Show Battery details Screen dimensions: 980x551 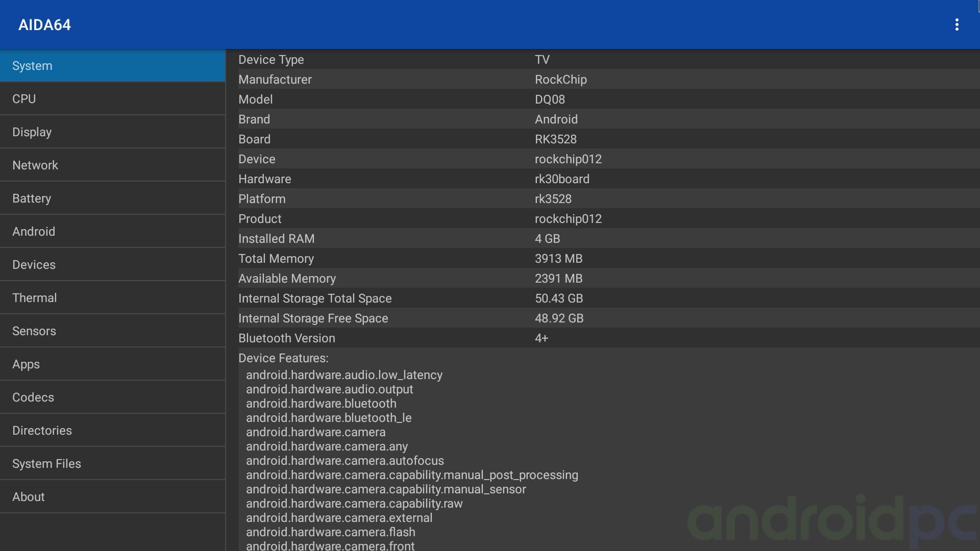coord(112,198)
